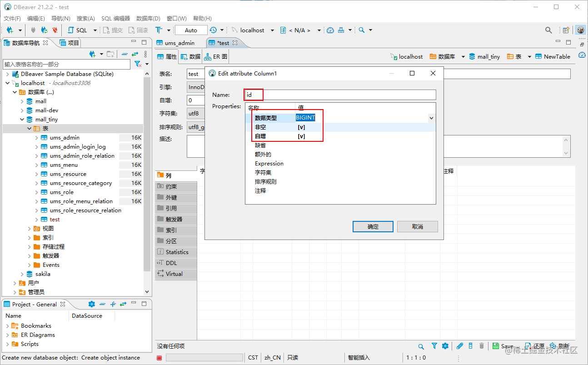Toggle the 自增 auto-increment [v] value
The image size is (588, 365).
tap(301, 136)
